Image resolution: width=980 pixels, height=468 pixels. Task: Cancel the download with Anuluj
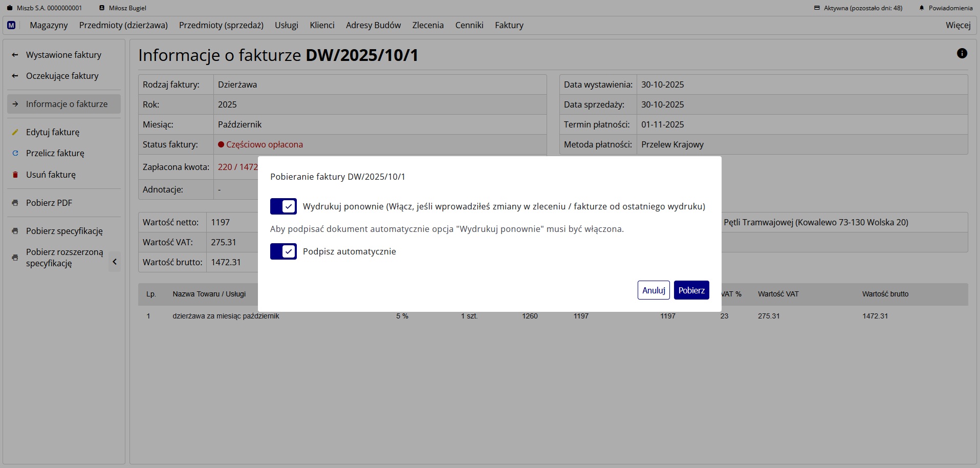654,290
